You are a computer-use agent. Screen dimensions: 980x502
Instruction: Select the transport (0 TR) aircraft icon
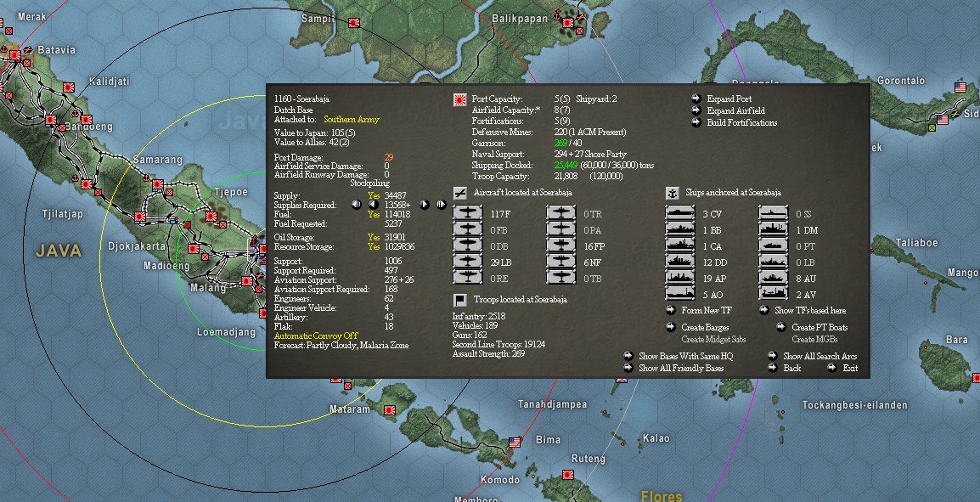pos(560,214)
